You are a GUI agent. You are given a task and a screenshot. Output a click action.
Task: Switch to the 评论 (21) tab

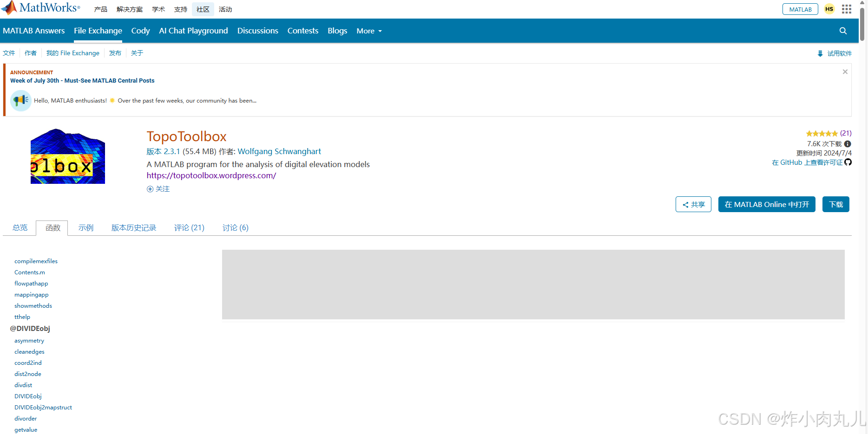pyautogui.click(x=189, y=227)
